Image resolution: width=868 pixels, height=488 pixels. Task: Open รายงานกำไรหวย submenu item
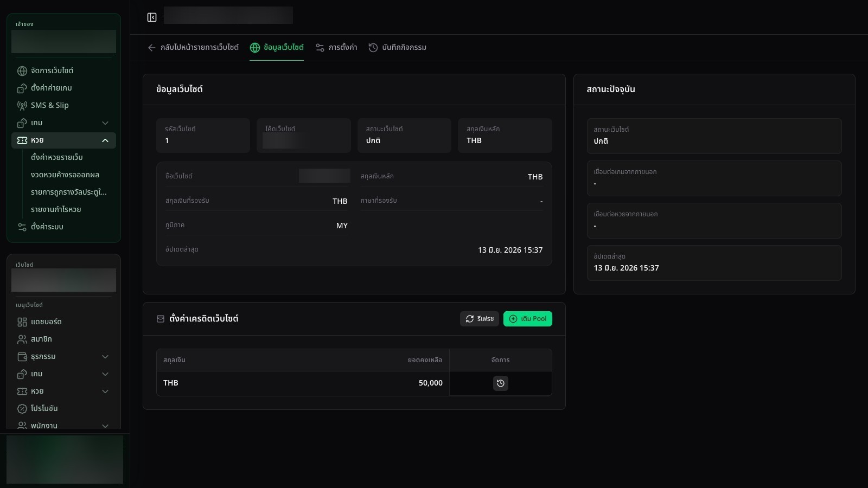56,209
